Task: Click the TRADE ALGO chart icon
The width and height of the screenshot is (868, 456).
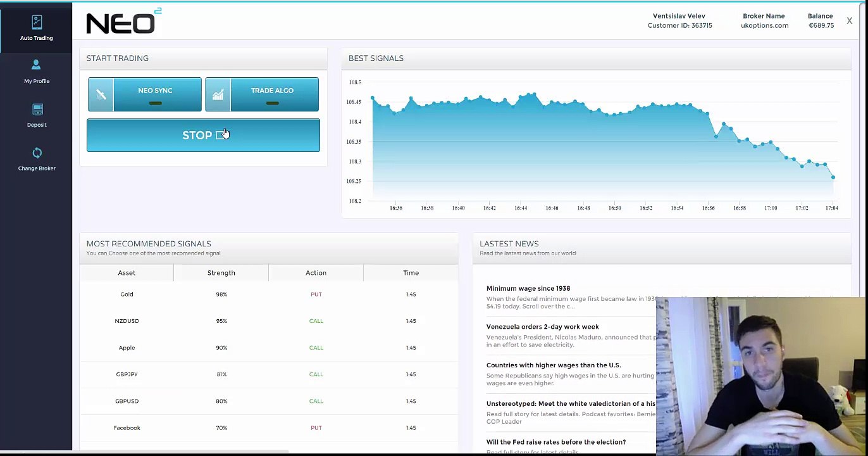Action: click(218, 94)
